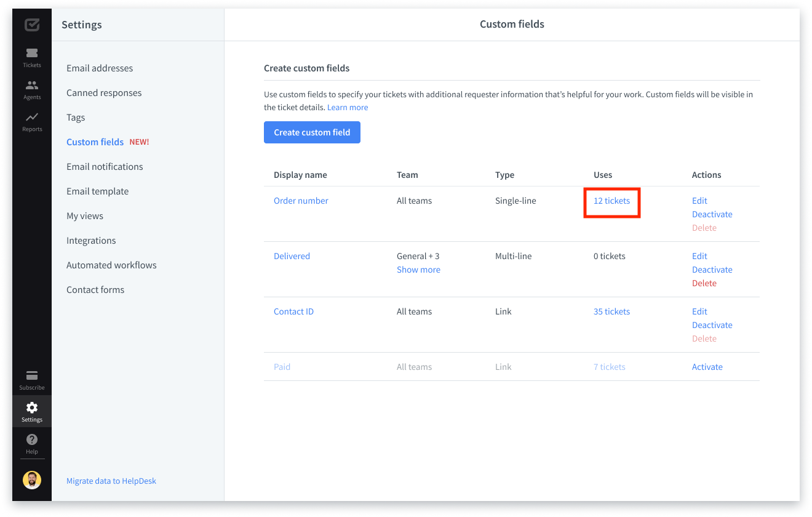
Task: Click the Learn more link
Action: 348,107
